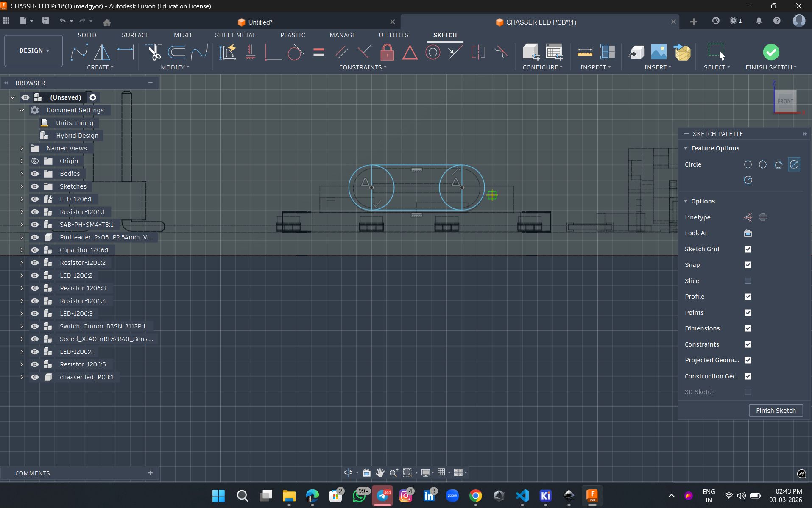
Task: Open the job status clock indicator
Action: [x=736, y=21]
